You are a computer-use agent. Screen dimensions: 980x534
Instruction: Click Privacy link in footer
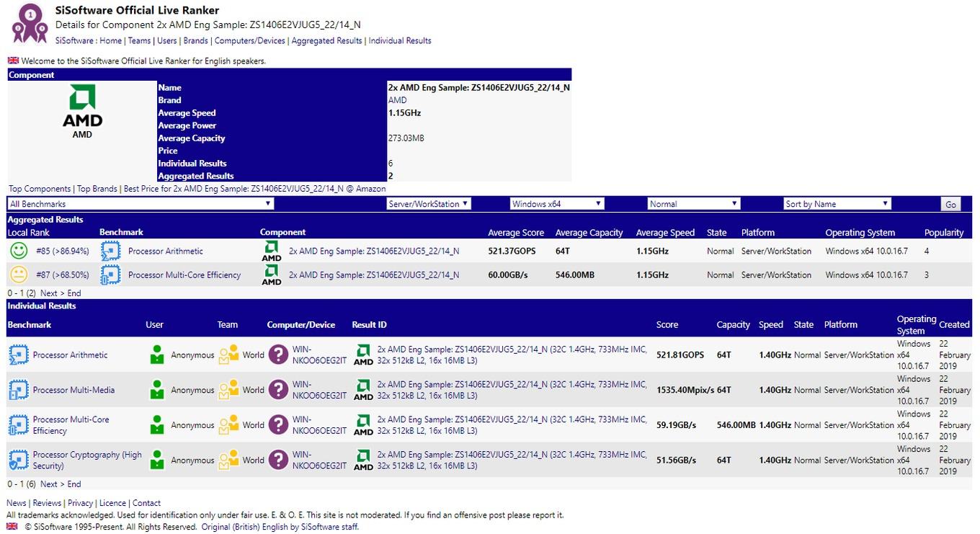pos(80,503)
